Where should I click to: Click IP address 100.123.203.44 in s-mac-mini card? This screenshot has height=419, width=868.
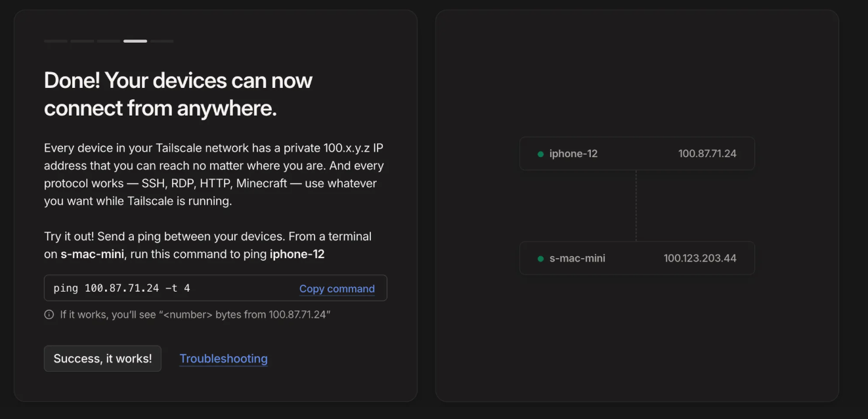700,258
